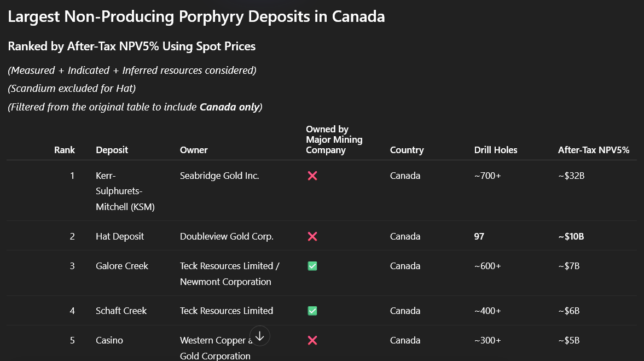
Task: Click the page title heading text
Action: click(196, 16)
